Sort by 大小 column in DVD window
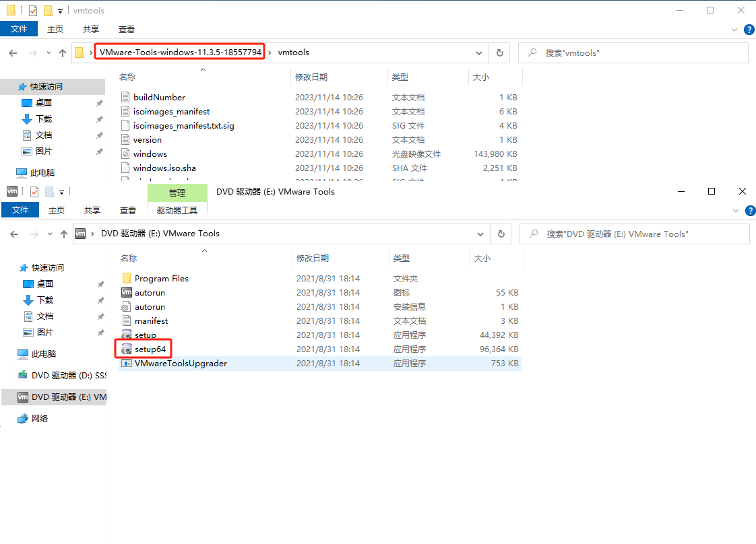The height and width of the screenshot is (544, 756). (482, 259)
